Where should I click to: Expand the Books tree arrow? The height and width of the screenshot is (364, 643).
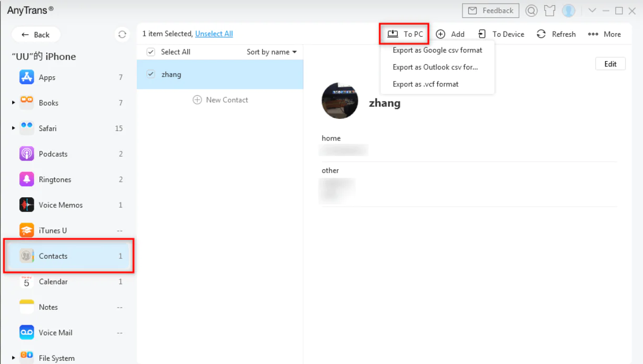(x=13, y=103)
